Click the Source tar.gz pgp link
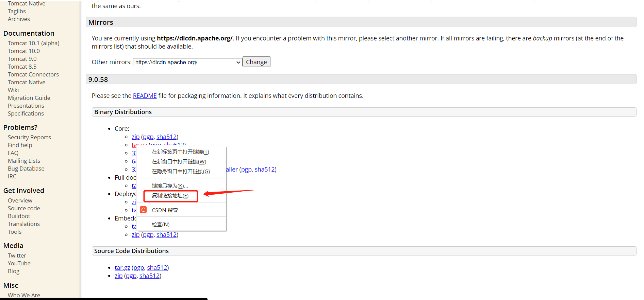 point(138,268)
